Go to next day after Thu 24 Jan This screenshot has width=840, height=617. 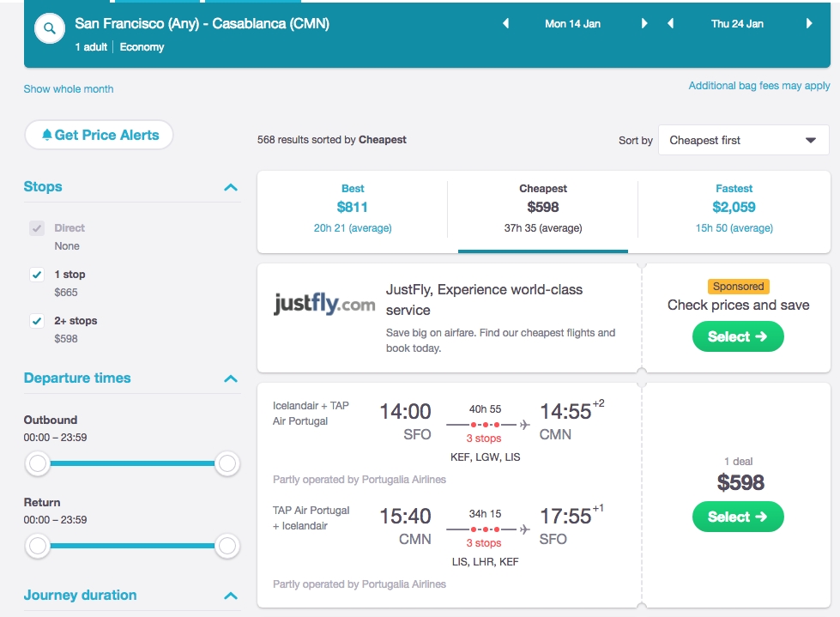809,23
